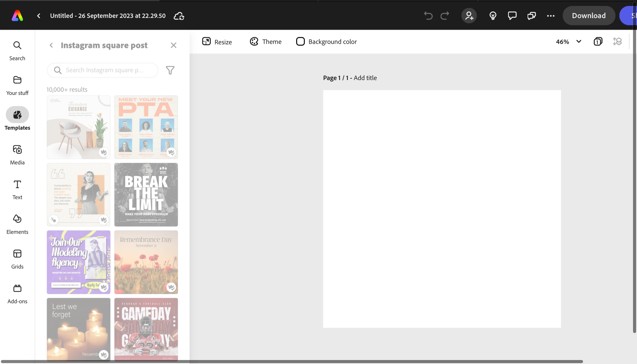The height and width of the screenshot is (364, 637).
Task: Open template filter funnel icon
Action: point(170,70)
